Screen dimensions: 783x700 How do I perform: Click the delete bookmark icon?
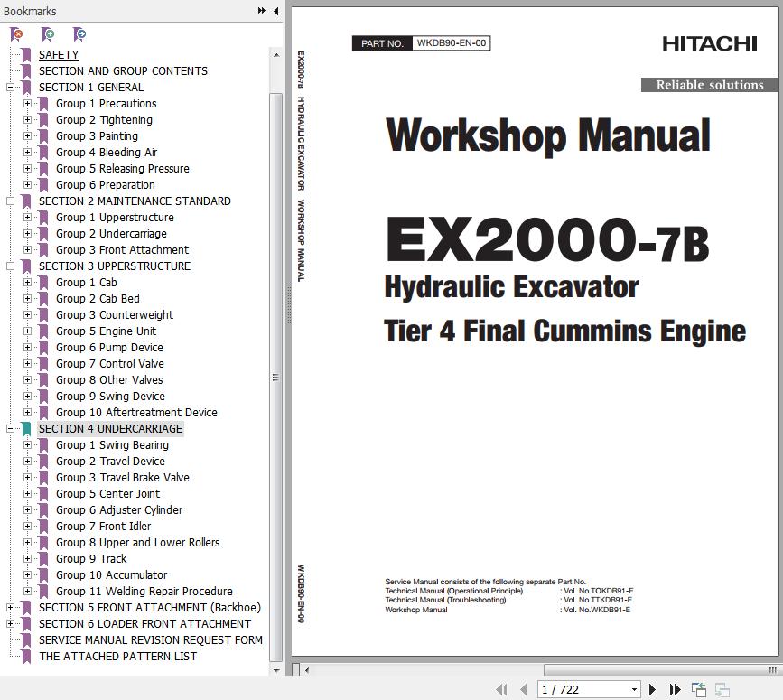coord(16,34)
